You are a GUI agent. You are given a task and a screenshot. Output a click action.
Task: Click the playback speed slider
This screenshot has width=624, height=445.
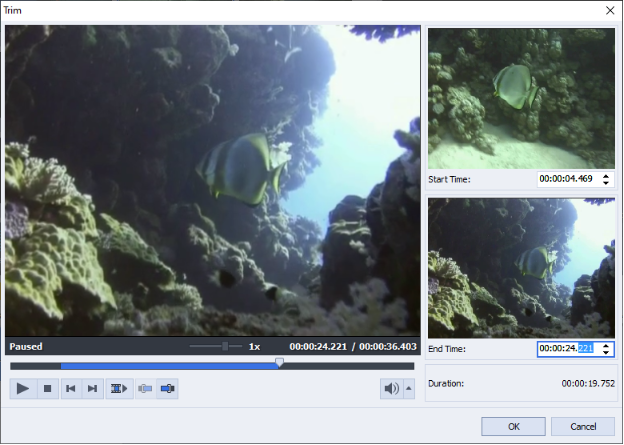(x=226, y=346)
